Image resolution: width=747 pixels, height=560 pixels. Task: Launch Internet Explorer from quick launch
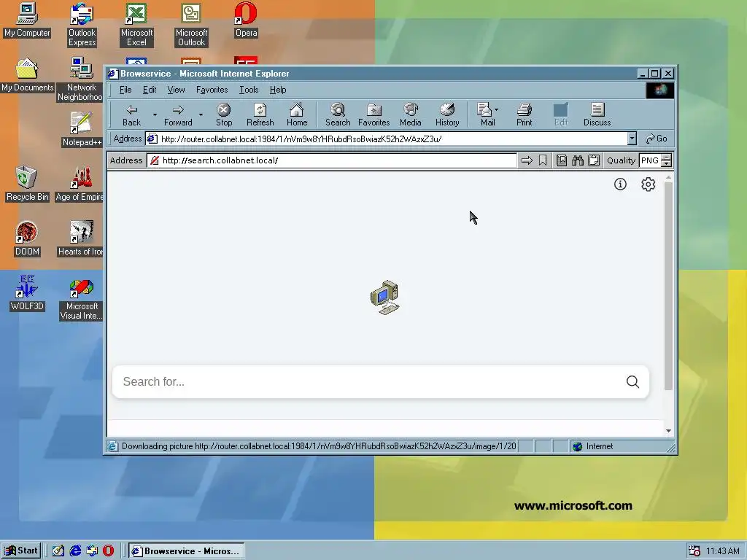75,551
